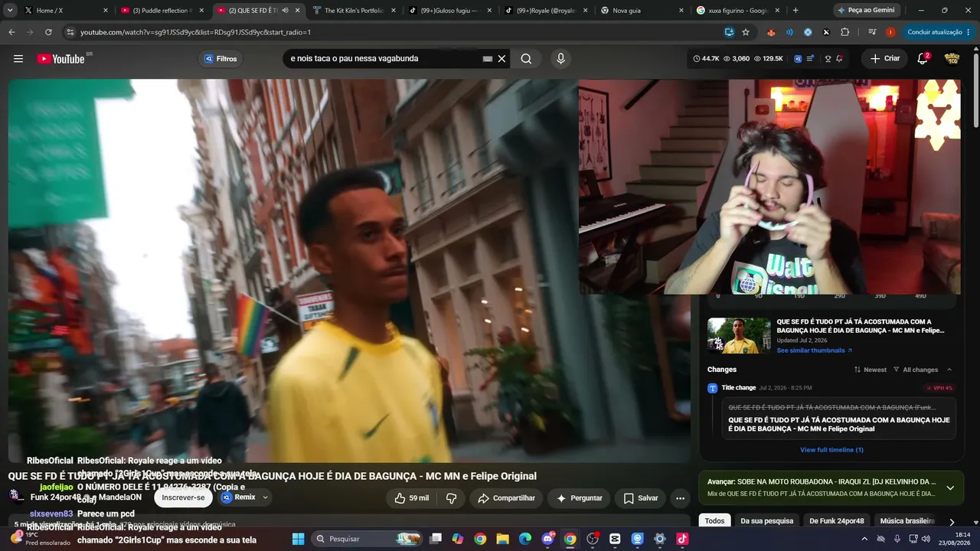
Task: Install the app from address bar icon
Action: 729,32
